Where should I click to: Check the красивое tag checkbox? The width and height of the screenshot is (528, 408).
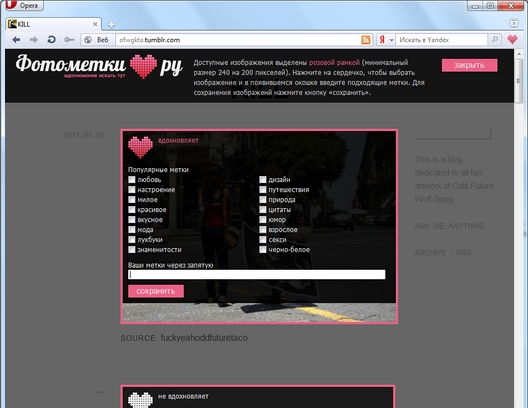pyautogui.click(x=132, y=209)
